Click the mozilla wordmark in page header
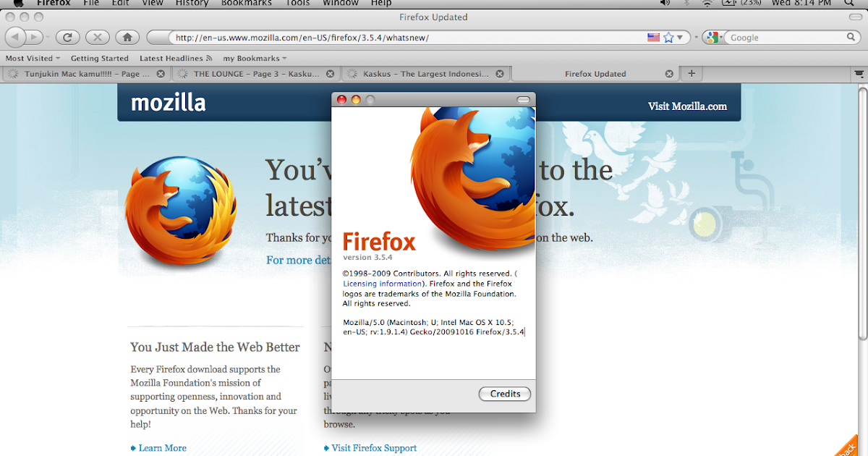This screenshot has height=456, width=868. point(168,104)
